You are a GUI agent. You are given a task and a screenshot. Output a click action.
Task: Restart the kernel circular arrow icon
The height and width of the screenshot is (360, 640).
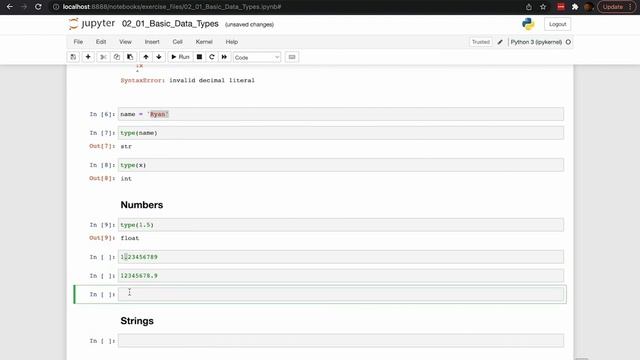211,57
